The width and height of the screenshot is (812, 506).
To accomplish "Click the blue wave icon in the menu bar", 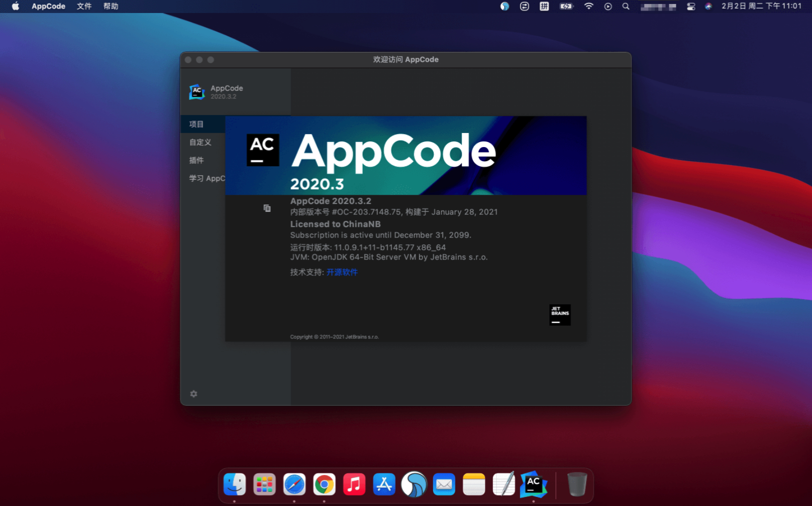I will (504, 6).
